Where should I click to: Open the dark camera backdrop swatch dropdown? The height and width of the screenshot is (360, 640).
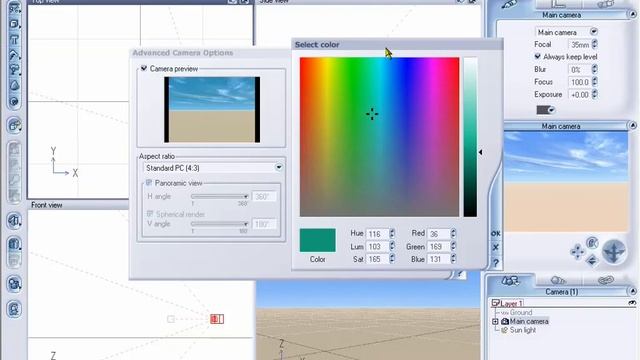tap(551, 110)
